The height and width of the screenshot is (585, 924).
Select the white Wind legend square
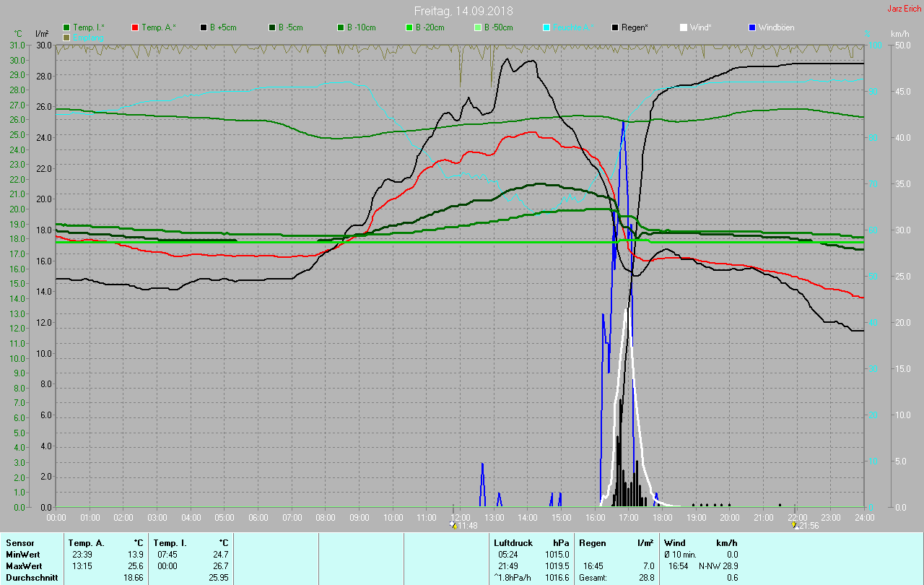tap(684, 27)
